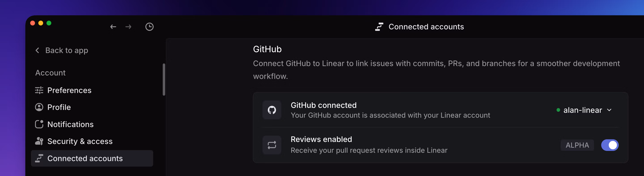
Task: Click the sidebar vertical scrollbar
Action: pos(164,79)
